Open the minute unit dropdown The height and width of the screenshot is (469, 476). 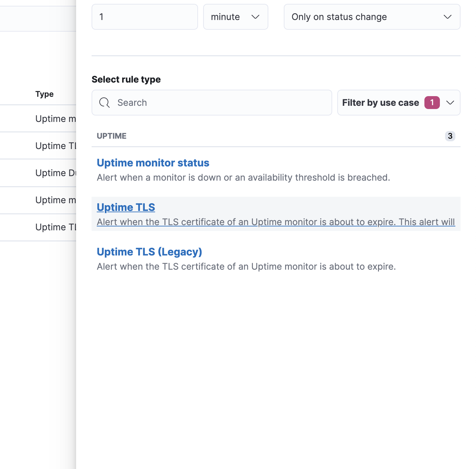coord(236,17)
